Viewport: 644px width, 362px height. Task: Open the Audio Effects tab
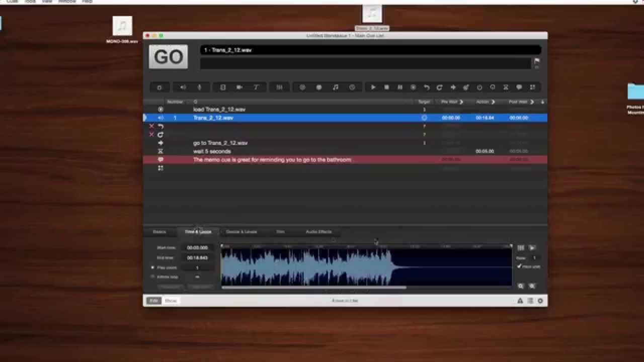[318, 232]
